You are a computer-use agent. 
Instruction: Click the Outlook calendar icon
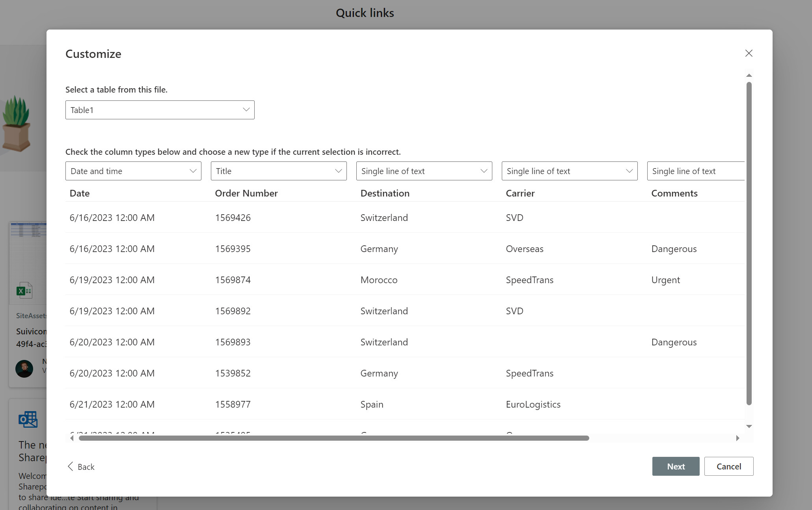pos(28,419)
